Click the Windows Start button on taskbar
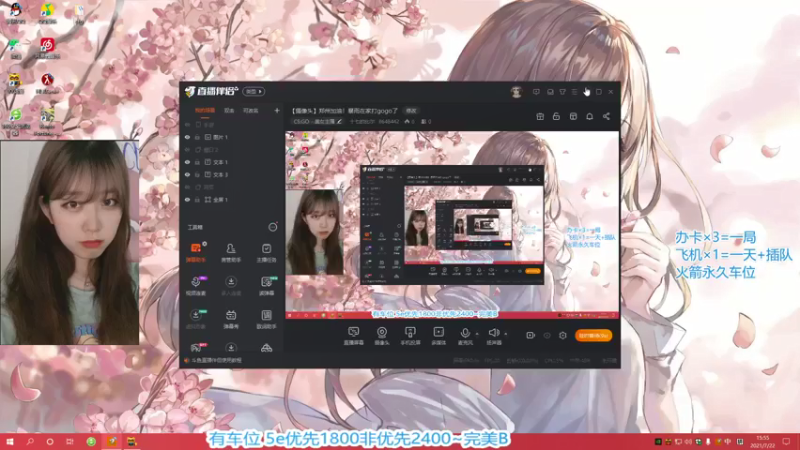Image resolution: width=800 pixels, height=450 pixels. 10,441
